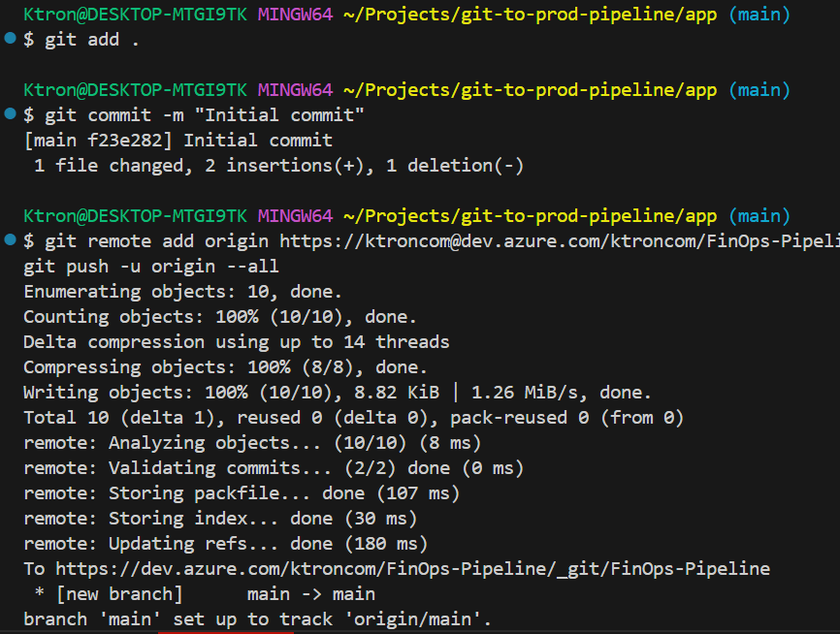Click the blue dot beside git remote add
Screen dimensions: 840x634
[10, 240]
